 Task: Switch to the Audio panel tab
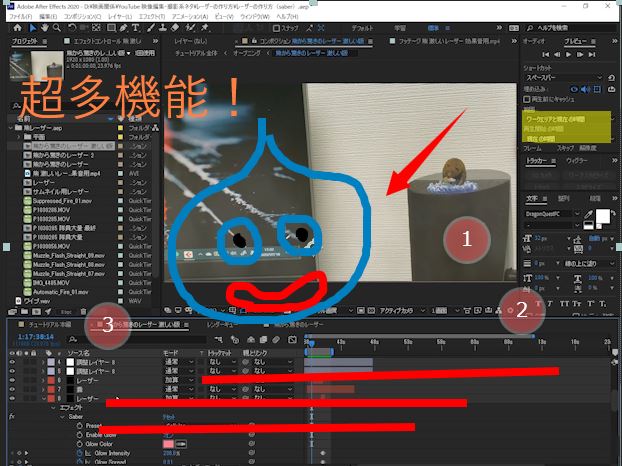[534, 41]
